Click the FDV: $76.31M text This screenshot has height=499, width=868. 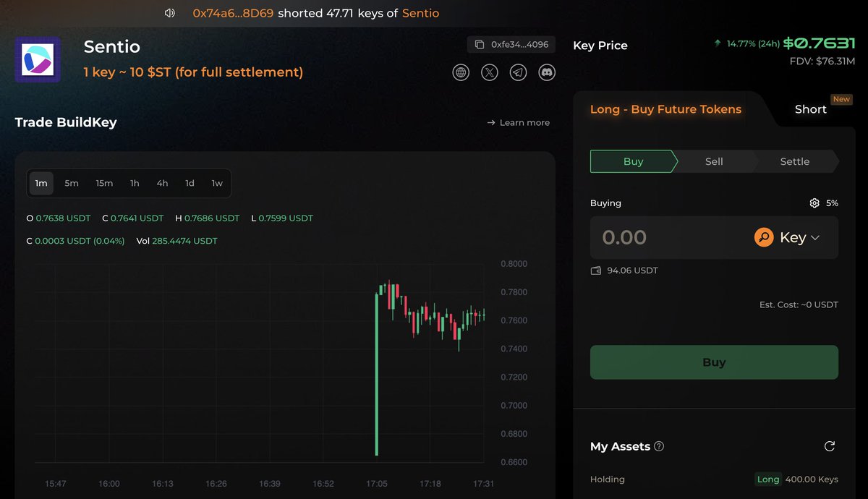pyautogui.click(x=822, y=61)
